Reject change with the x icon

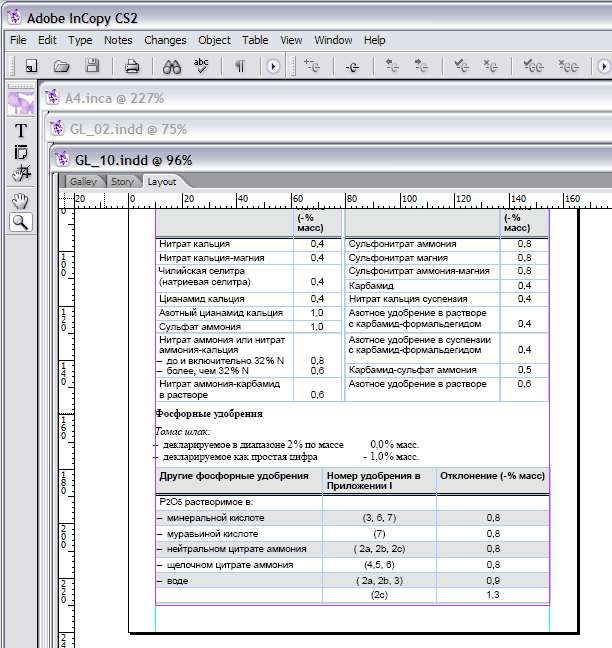pos(491,66)
